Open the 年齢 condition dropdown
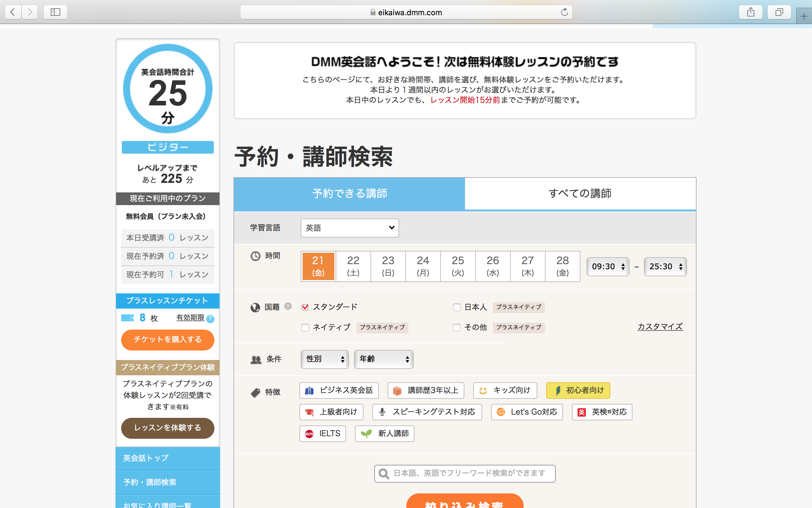The height and width of the screenshot is (508, 812). pos(384,359)
